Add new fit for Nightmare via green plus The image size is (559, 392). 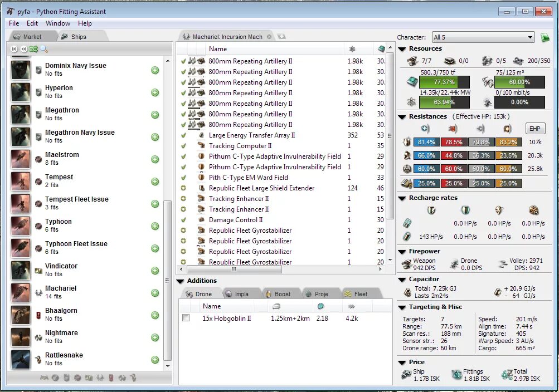pyautogui.click(x=155, y=337)
